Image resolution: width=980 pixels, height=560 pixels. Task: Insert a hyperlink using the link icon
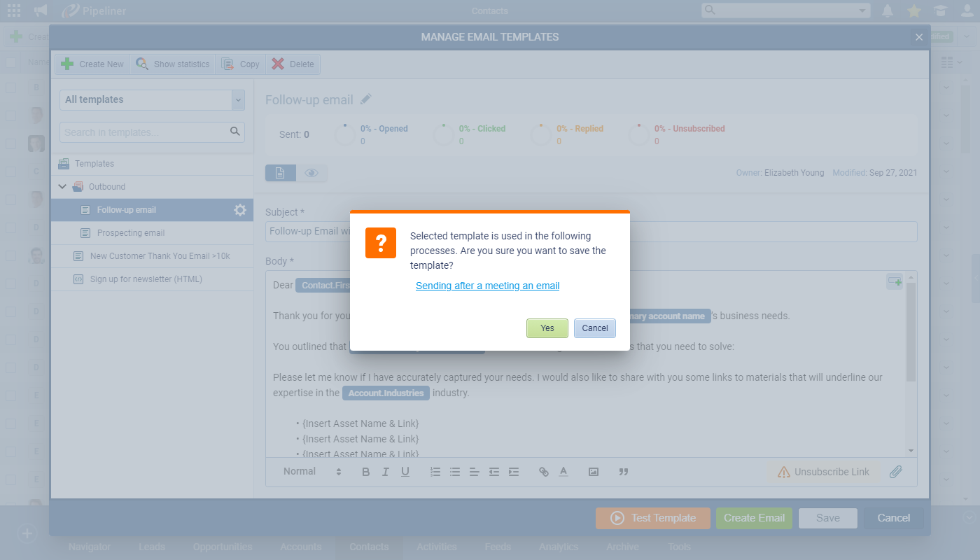click(543, 472)
